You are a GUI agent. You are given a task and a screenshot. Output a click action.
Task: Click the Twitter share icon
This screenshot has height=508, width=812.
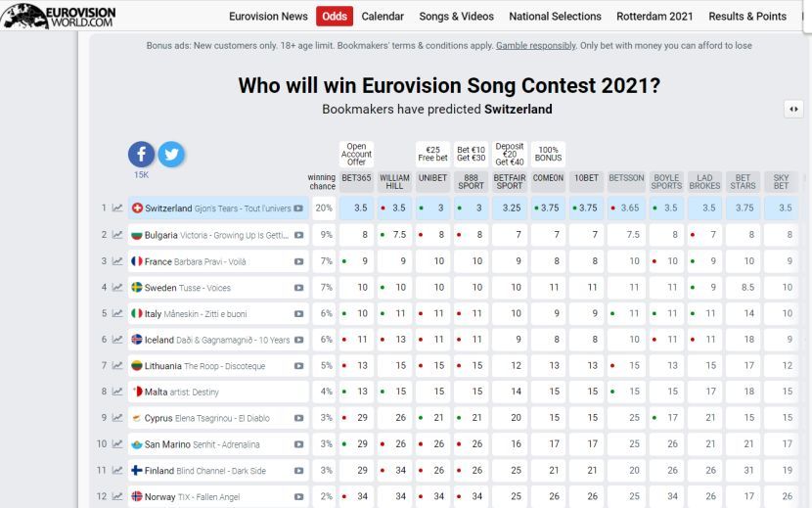171,154
